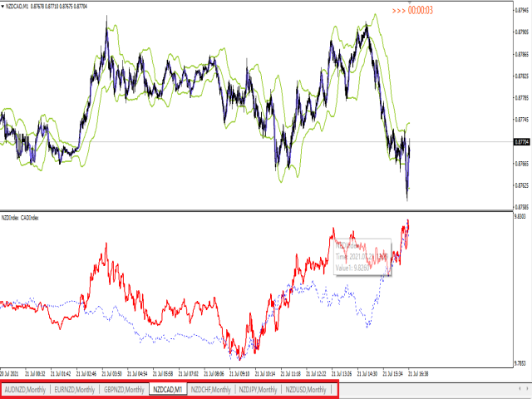Click the 21 Jul 12:22 time label
The height and width of the screenshot is (399, 532).
(316, 374)
